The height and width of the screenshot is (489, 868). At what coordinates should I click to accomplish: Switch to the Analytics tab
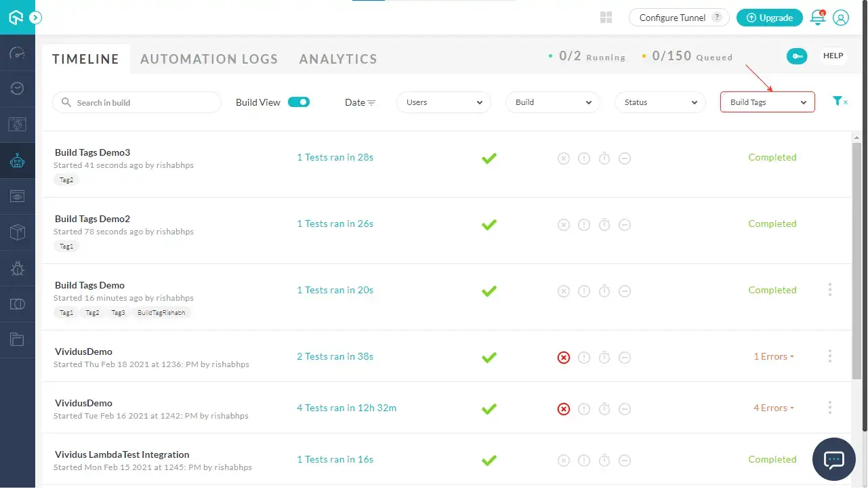(338, 59)
